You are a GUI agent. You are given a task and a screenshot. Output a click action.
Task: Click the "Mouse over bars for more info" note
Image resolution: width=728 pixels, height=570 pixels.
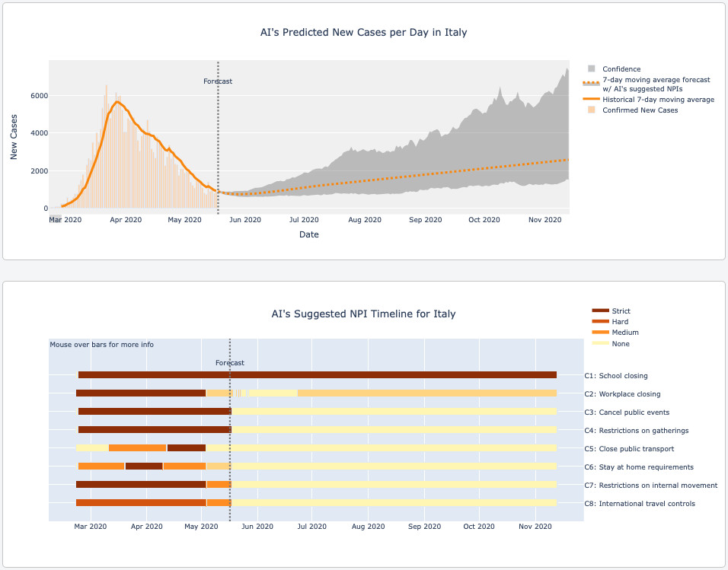pos(102,345)
